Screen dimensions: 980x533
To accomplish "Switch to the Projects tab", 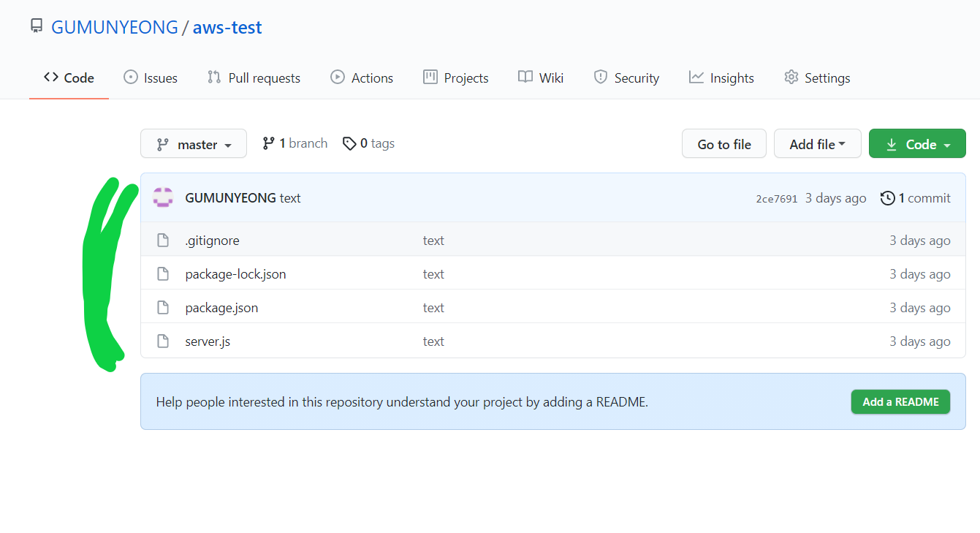I will coord(456,78).
